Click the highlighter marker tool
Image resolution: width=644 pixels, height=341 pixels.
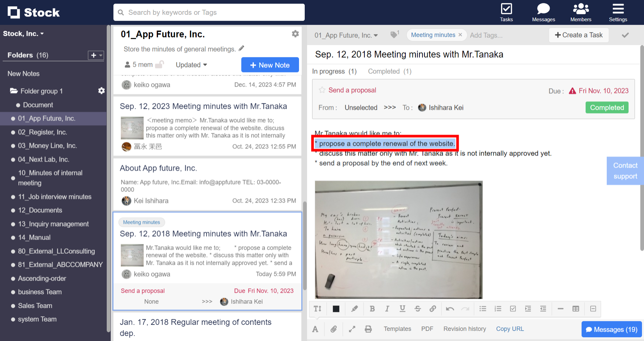coord(354,309)
